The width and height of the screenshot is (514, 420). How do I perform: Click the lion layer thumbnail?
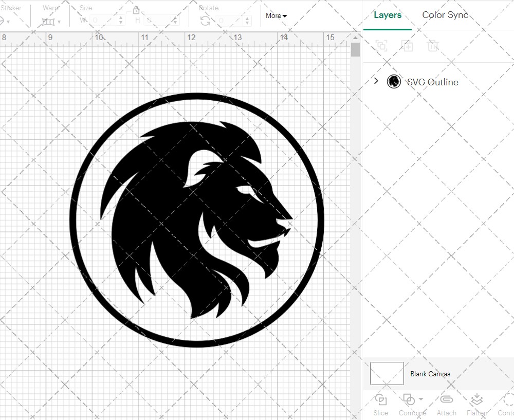[x=394, y=81]
